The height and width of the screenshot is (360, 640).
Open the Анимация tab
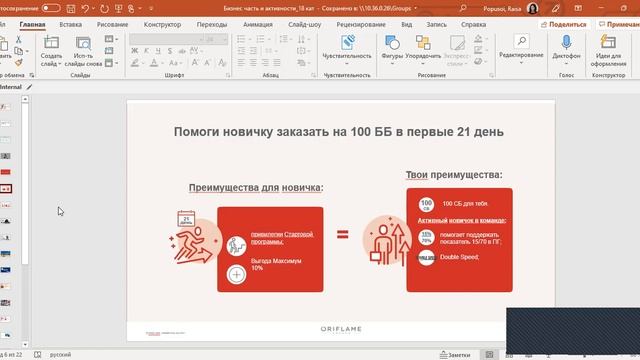click(258, 24)
